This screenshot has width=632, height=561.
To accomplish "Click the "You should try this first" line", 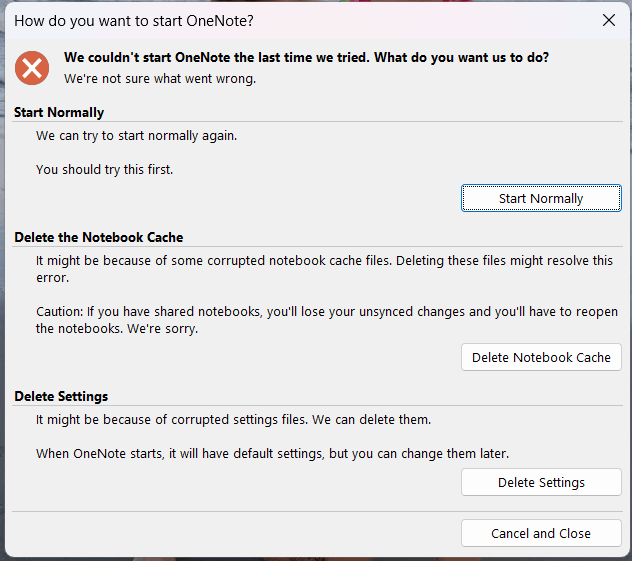I will click(x=105, y=169).
